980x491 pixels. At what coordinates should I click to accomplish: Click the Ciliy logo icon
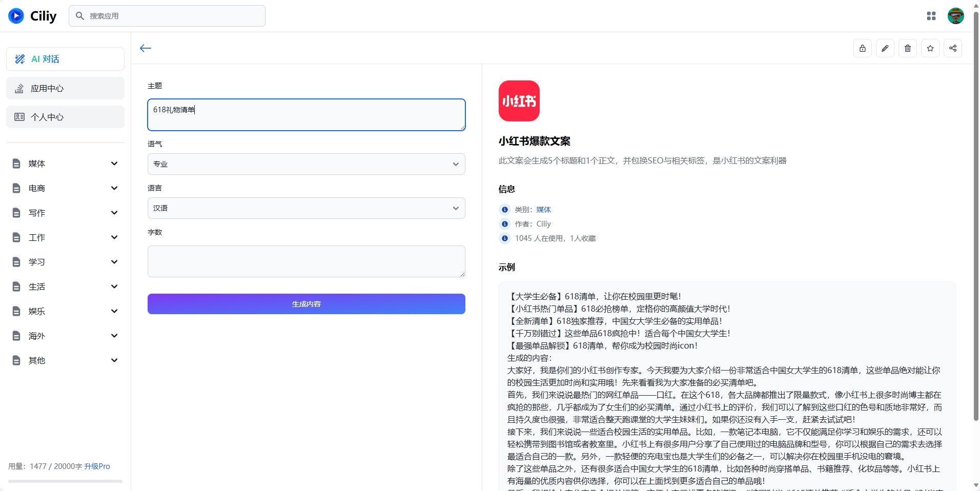click(16, 16)
